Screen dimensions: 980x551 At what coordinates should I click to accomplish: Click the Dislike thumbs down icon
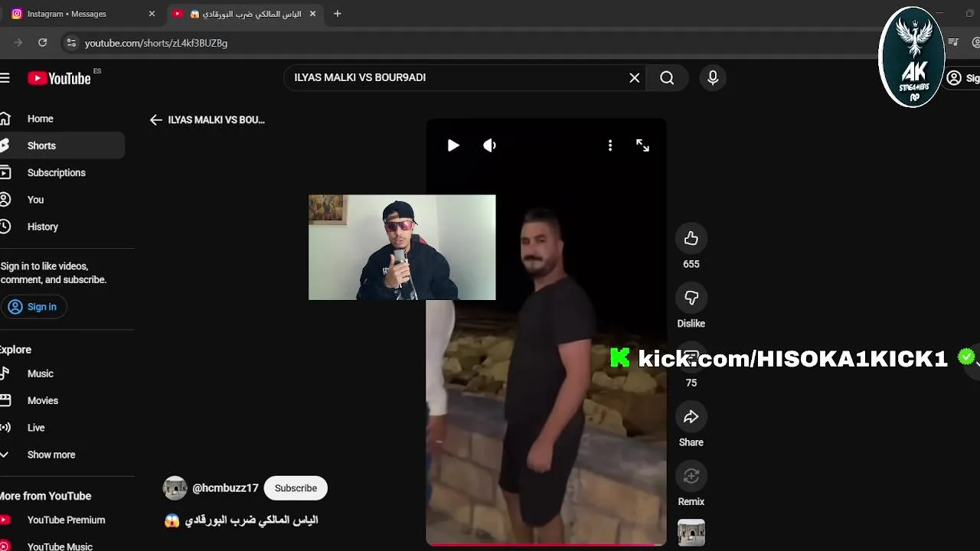point(691,298)
